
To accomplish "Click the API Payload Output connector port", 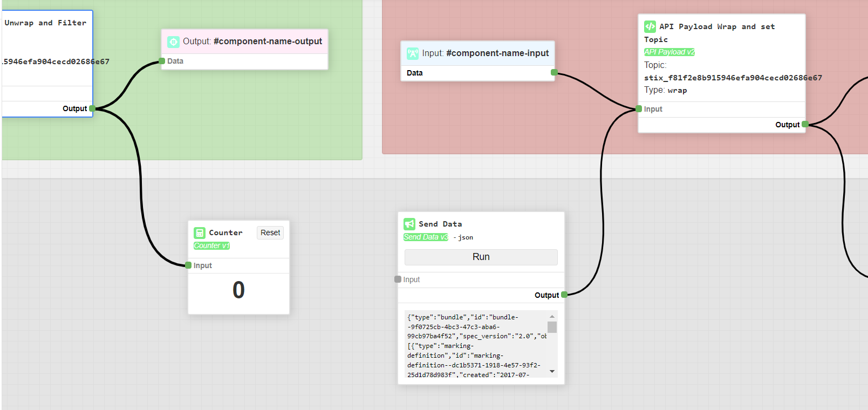I will 805,125.
